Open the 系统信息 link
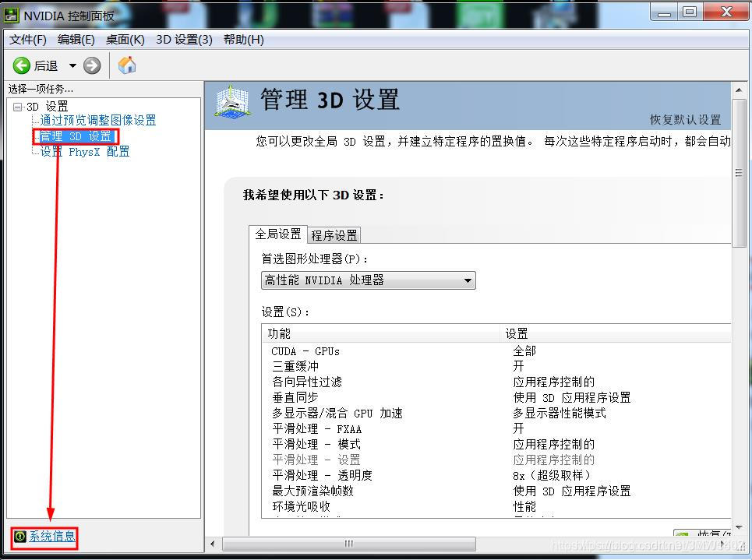The height and width of the screenshot is (560, 752). [x=51, y=536]
